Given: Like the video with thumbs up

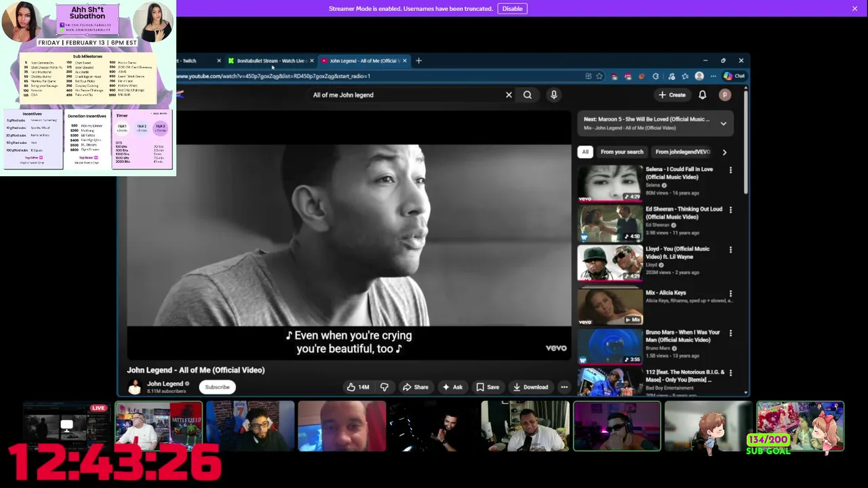Looking at the screenshot, I should tap(358, 387).
